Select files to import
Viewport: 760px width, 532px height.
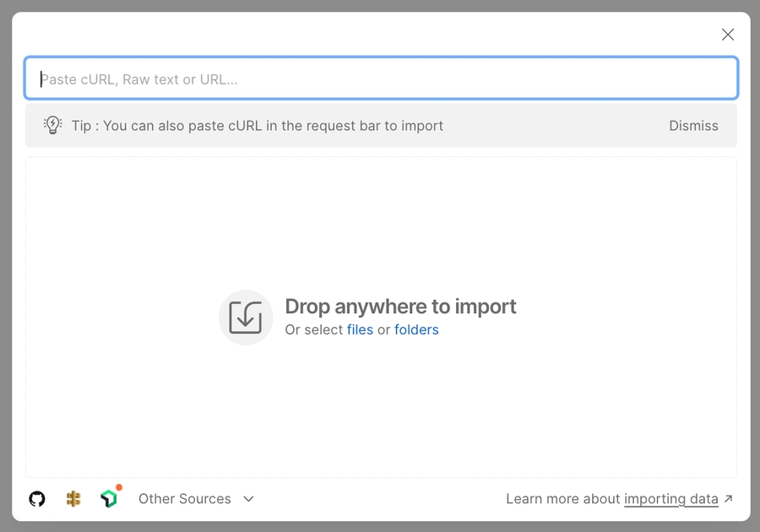click(360, 330)
